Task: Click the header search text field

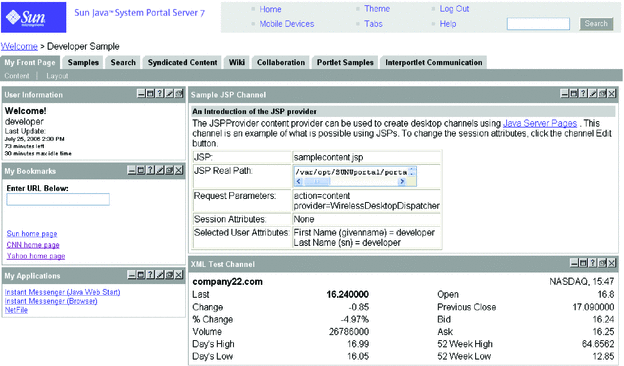Action: [538, 24]
